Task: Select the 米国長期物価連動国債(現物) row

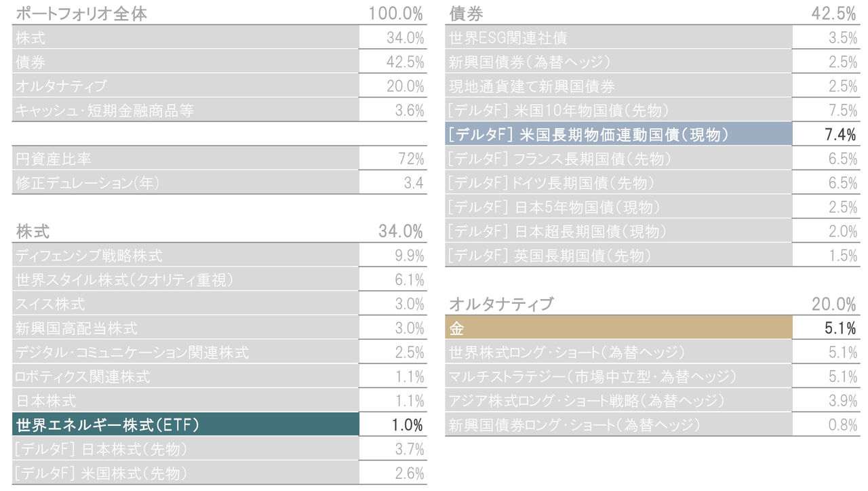Action: click(652, 134)
